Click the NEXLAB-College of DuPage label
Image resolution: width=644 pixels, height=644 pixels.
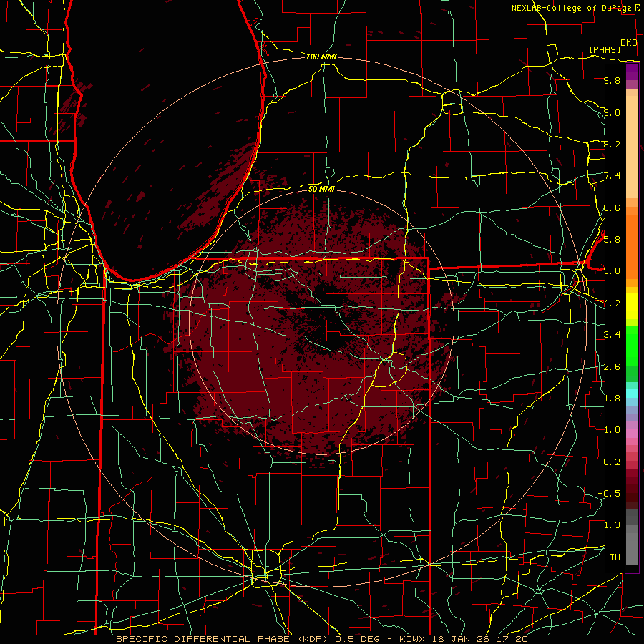click(x=572, y=8)
